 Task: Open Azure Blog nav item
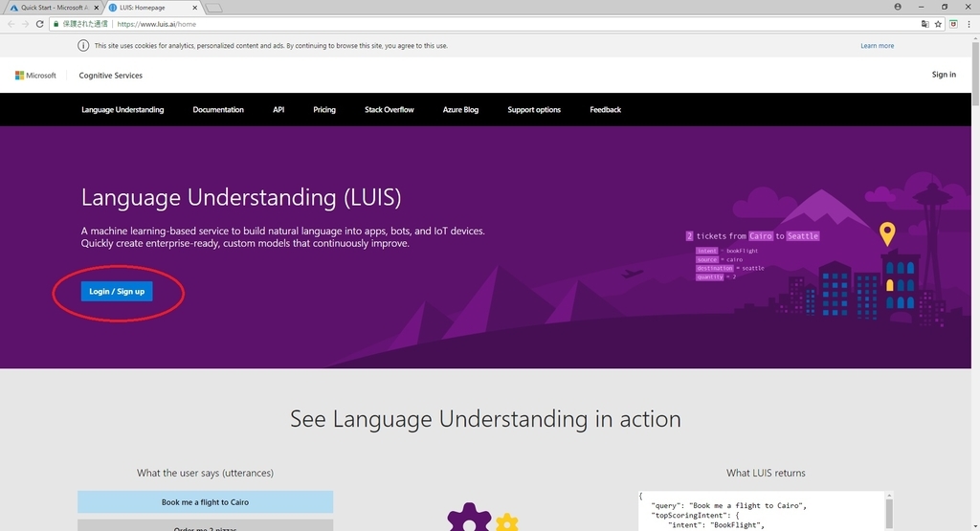click(x=460, y=109)
